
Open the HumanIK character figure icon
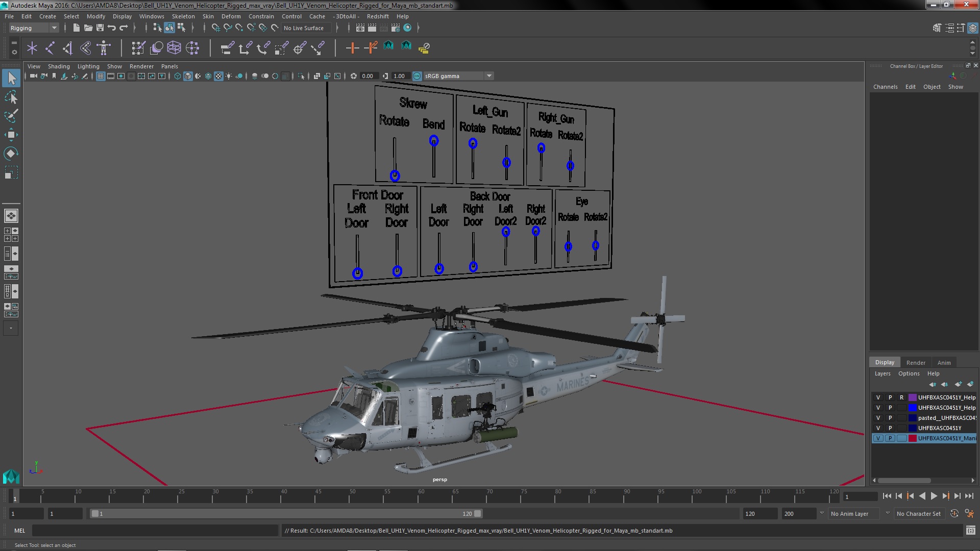pyautogui.click(x=104, y=48)
